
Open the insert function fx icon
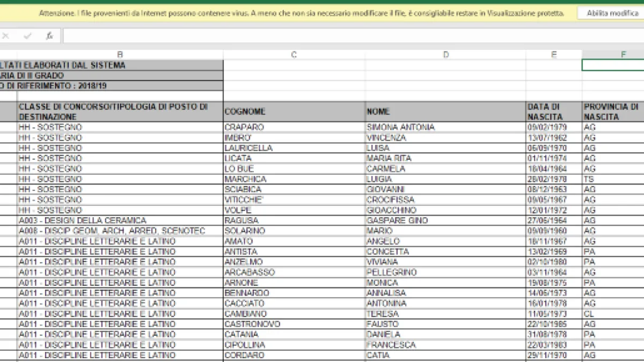[x=49, y=36]
